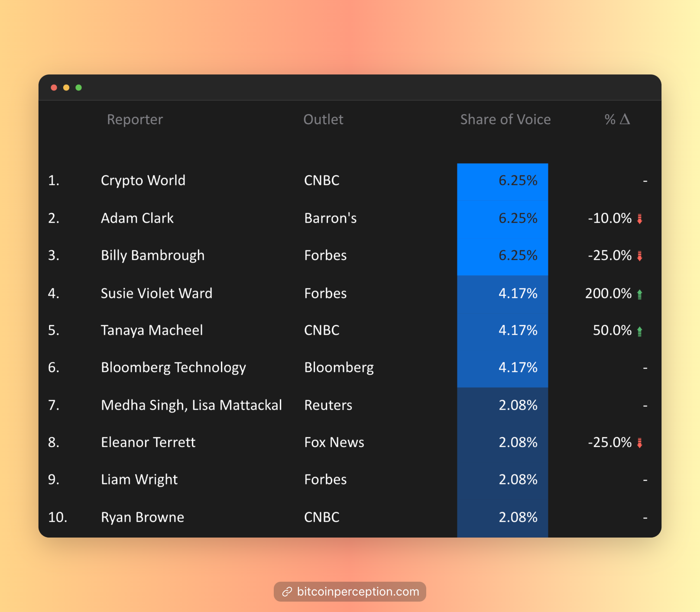Select the 6.25% cell for Crypto World

[x=502, y=180]
